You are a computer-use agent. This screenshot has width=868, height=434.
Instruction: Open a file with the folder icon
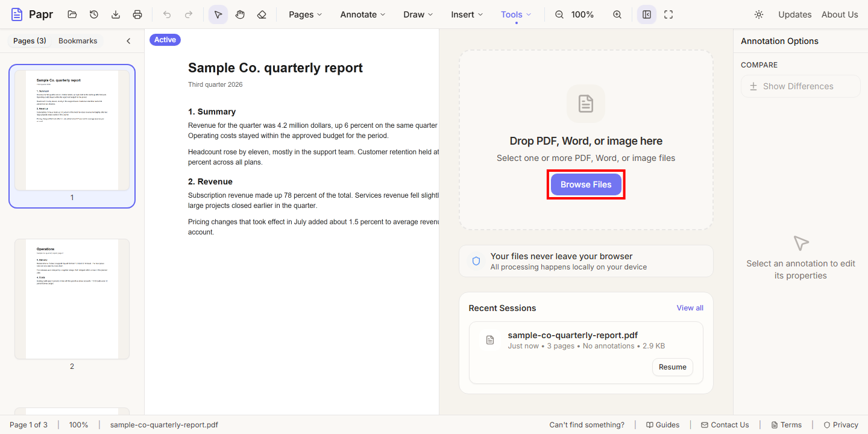pos(72,14)
